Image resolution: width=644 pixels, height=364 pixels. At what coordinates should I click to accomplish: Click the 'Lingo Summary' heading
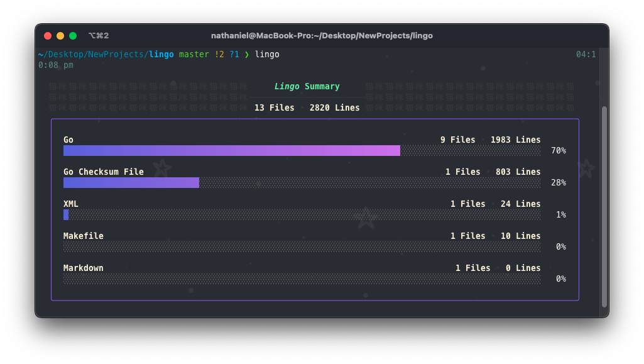(x=307, y=86)
